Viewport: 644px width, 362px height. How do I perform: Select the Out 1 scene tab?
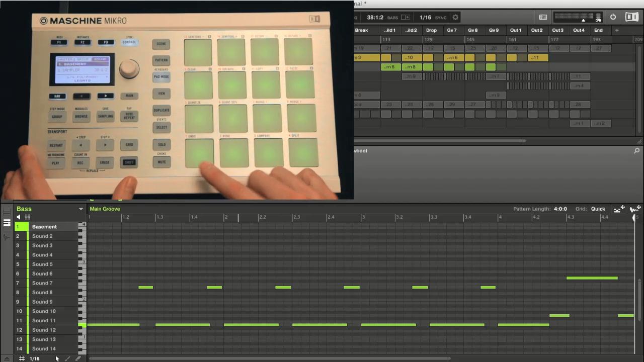pos(516,30)
